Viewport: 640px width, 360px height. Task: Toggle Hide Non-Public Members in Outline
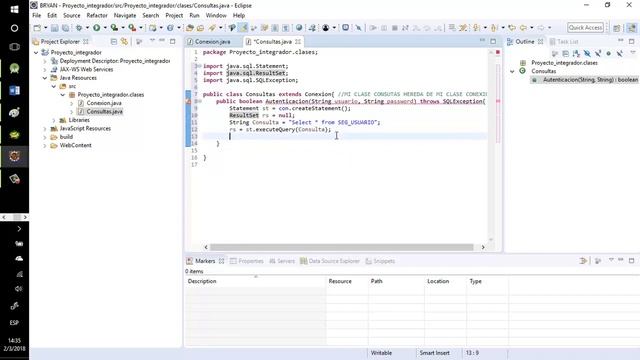(x=609, y=53)
